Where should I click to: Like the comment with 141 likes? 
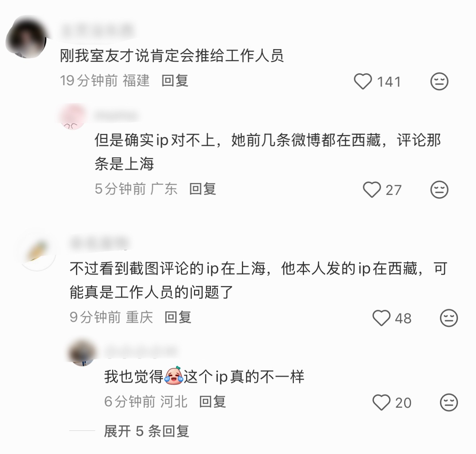pyautogui.click(x=363, y=82)
